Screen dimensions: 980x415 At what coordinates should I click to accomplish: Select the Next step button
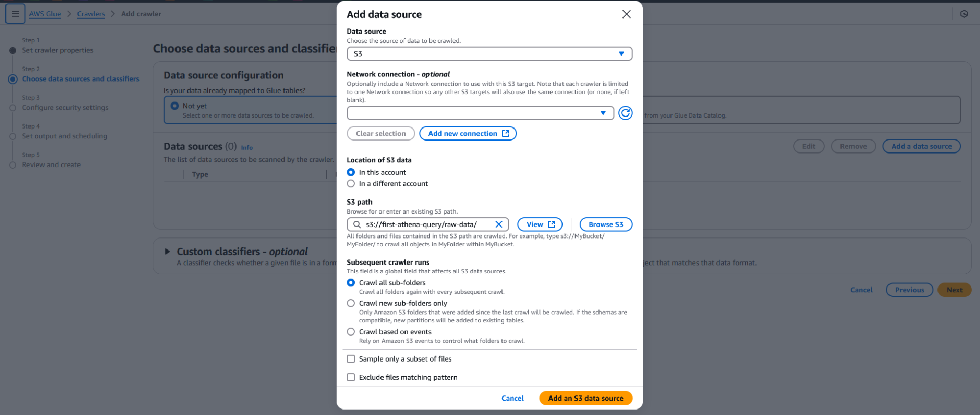(954, 289)
